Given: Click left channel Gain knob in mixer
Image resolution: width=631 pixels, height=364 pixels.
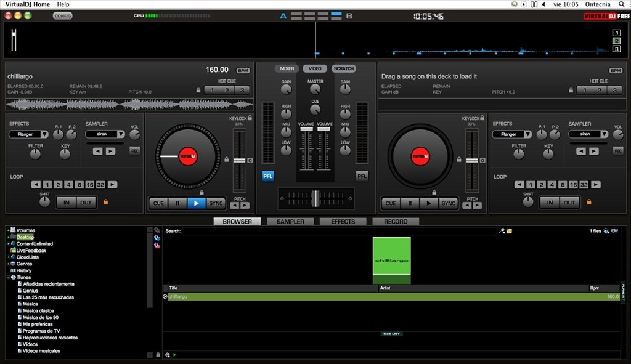Looking at the screenshot, I should coord(286,90).
